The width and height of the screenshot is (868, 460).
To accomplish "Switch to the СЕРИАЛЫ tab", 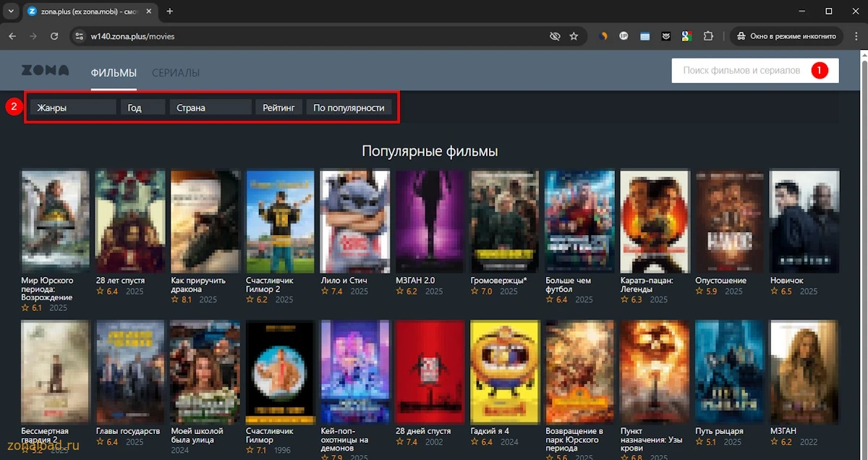I will click(176, 72).
